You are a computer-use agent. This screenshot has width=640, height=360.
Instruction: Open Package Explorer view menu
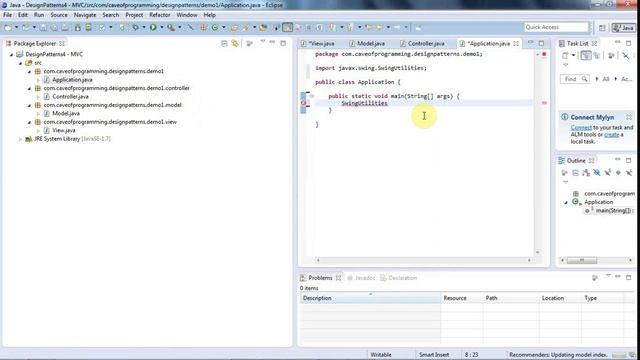click(x=262, y=42)
